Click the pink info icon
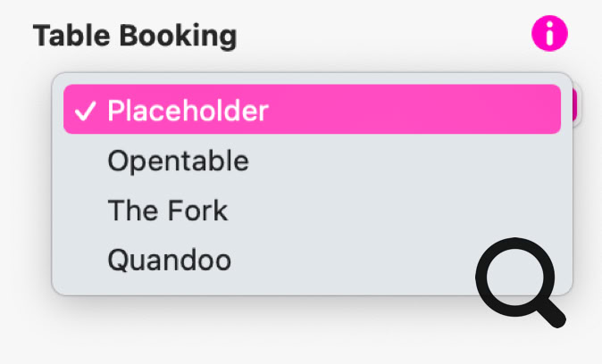The width and height of the screenshot is (602, 364). click(549, 35)
